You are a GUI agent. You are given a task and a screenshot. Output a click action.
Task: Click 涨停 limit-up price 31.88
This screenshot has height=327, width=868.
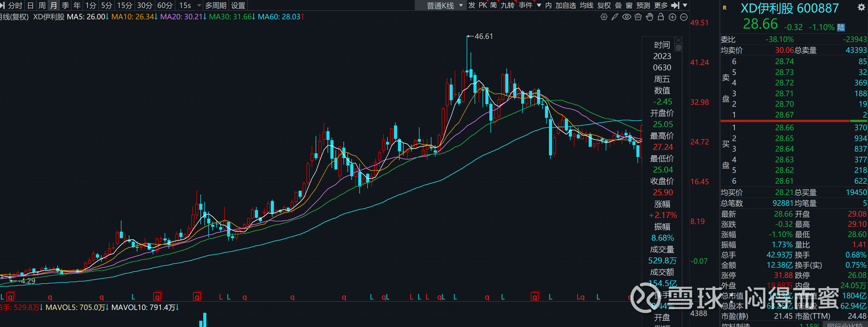783,275
